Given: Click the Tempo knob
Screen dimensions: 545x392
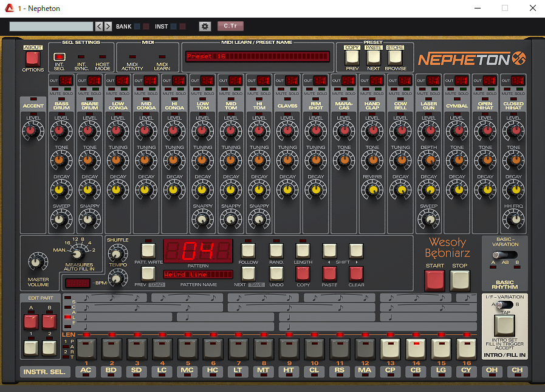Looking at the screenshot, I should [117, 278].
